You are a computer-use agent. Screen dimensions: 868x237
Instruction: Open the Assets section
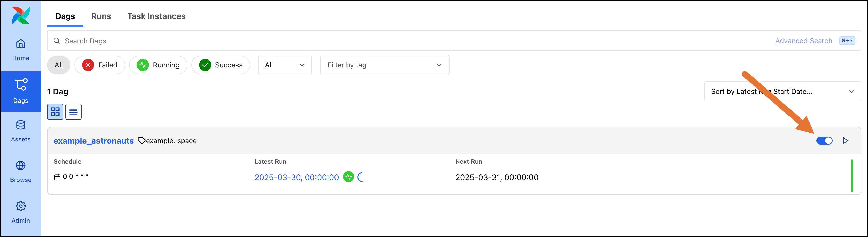(x=21, y=131)
